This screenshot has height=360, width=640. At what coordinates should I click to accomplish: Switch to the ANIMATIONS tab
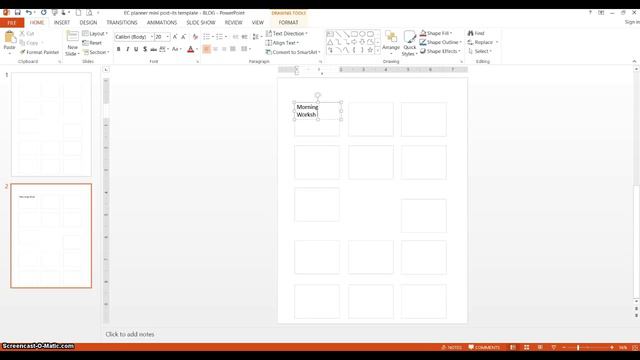pos(162,22)
